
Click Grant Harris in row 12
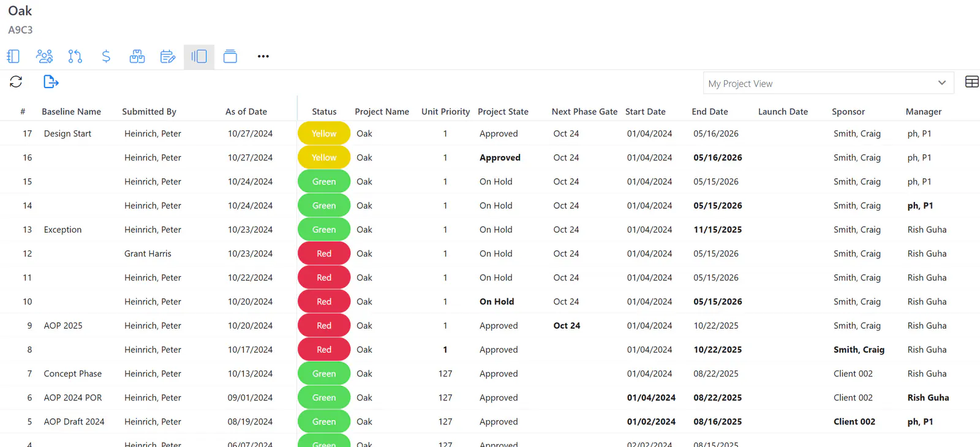click(x=148, y=254)
